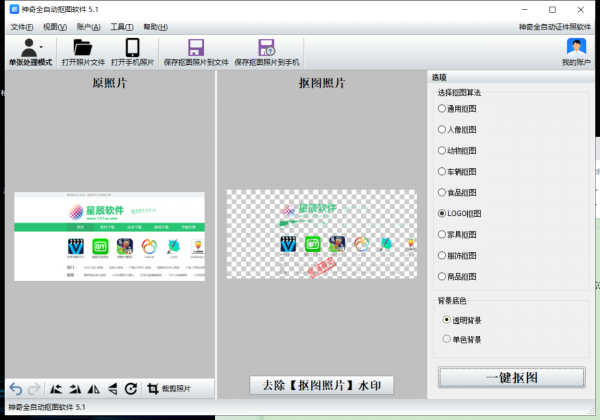Viewport: 600px width, 420px height.
Task: Expand the mode dropdown arrow beside person icon
Action: click(x=41, y=47)
